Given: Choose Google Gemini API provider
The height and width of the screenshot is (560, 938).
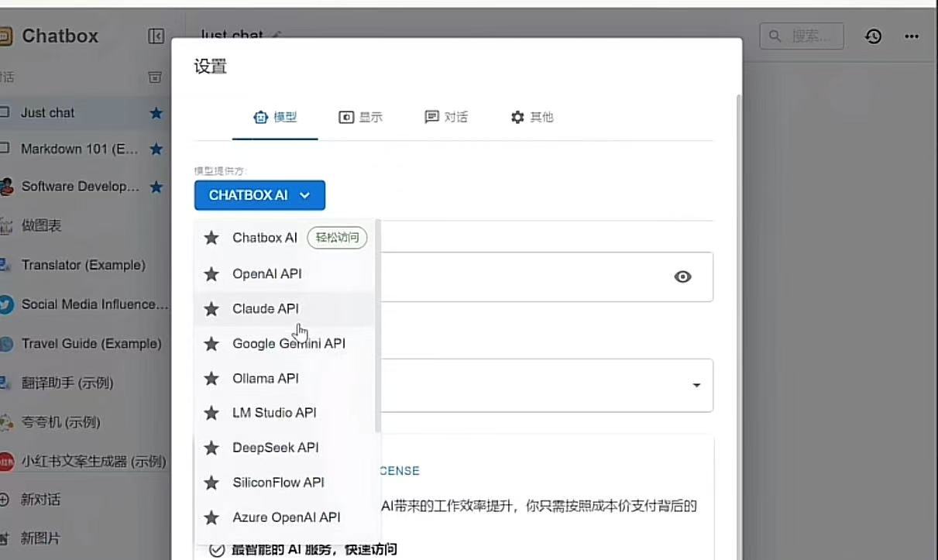Looking at the screenshot, I should [285, 343].
